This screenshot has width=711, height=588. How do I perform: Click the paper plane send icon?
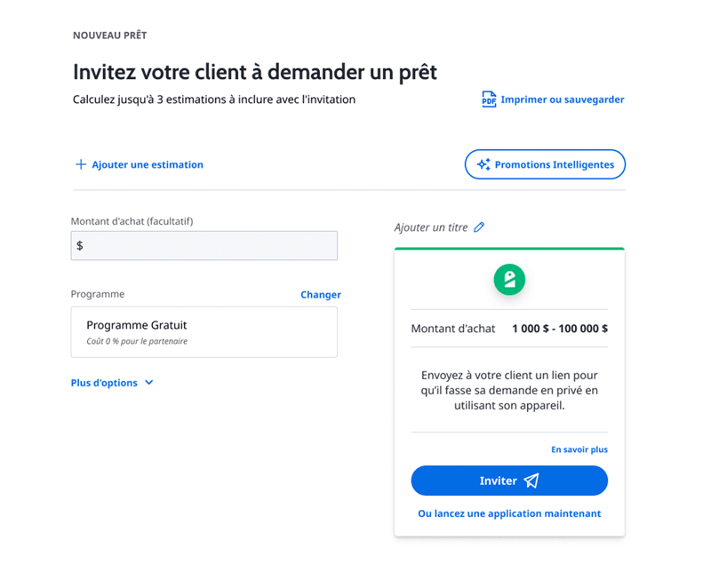[x=531, y=481]
